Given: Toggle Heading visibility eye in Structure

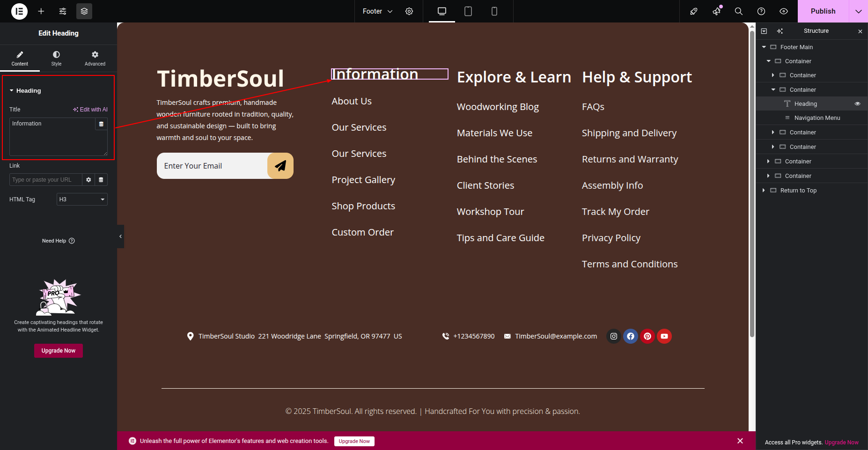Looking at the screenshot, I should click(858, 104).
